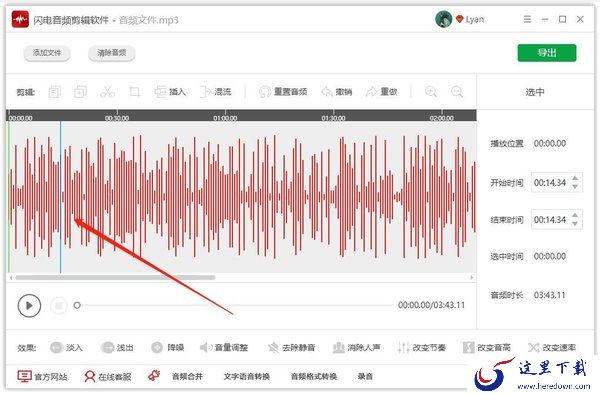This screenshot has height=394, width=600.
Task: Minimize the application window
Action: click(545, 19)
